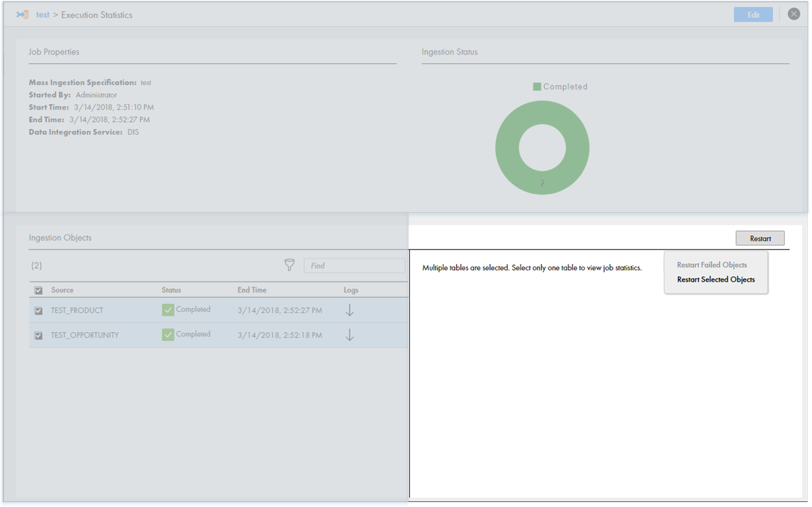Click the green Completed checkmark for TEST_PRODUCT
The width and height of the screenshot is (812, 507).
pos(168,310)
